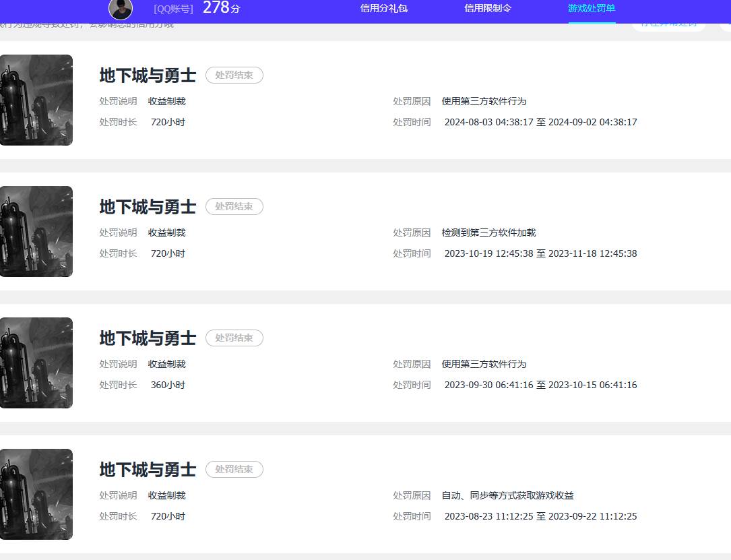
Task: Click the 720小时 duration on the first penalty
Action: (x=168, y=122)
